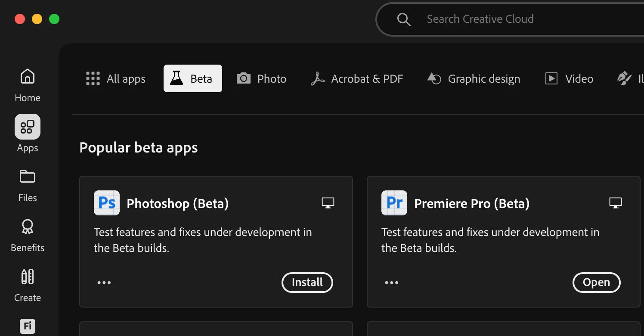The image size is (644, 336).
Task: Click the desktop monitor icon on Photoshop card
Action: tap(328, 203)
